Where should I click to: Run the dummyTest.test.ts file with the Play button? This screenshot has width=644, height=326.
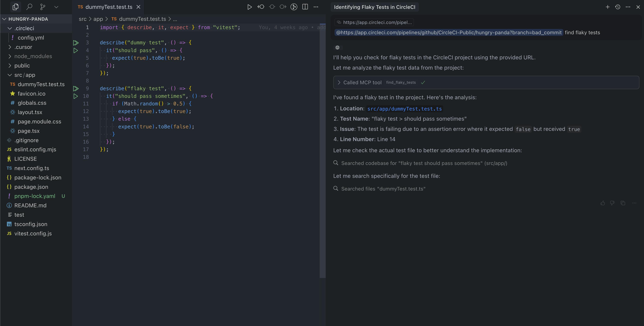249,7
